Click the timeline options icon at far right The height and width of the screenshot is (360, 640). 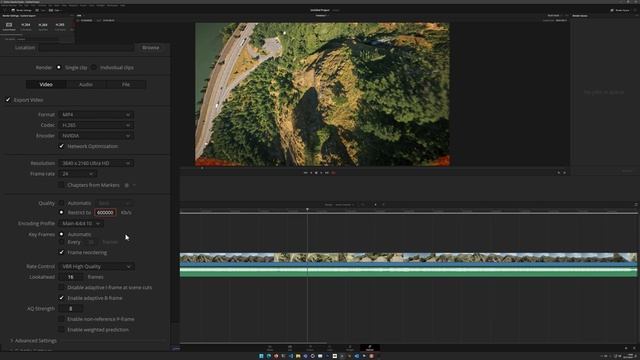[636, 204]
